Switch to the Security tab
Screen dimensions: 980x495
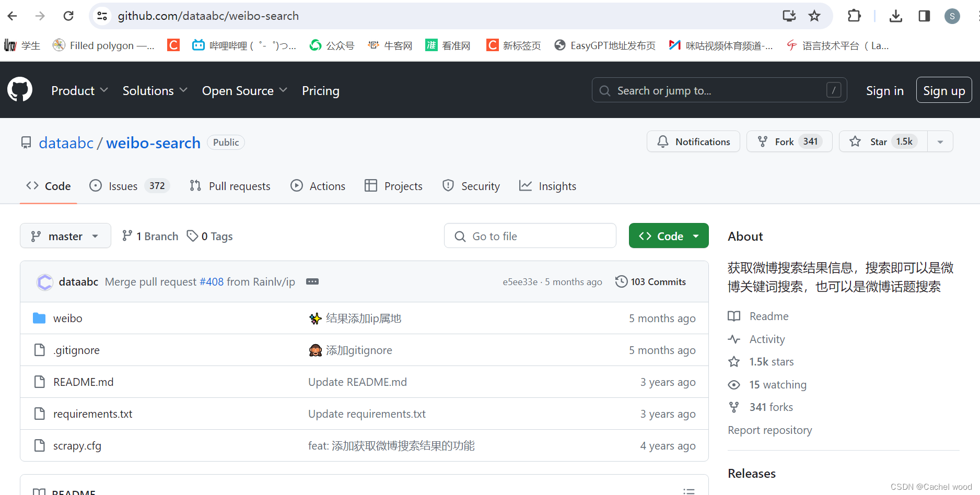tap(471, 186)
